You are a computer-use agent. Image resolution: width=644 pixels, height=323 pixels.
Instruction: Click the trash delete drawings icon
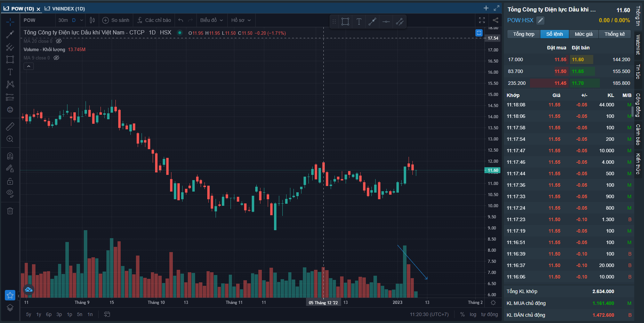[10, 211]
